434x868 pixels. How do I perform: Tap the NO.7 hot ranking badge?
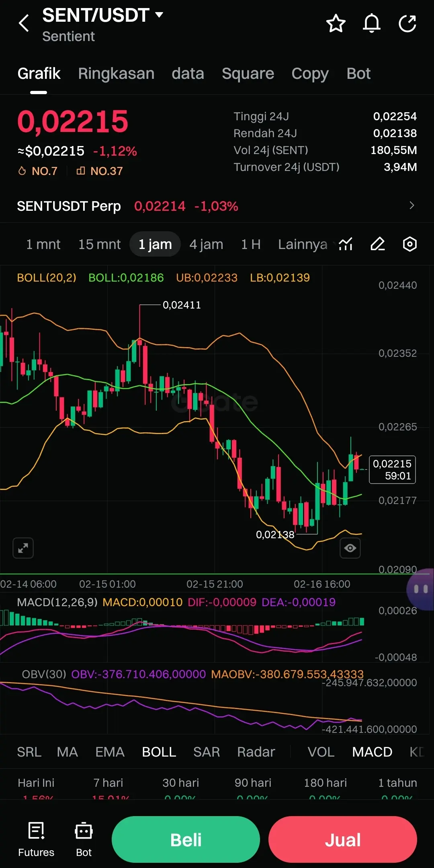(x=38, y=171)
